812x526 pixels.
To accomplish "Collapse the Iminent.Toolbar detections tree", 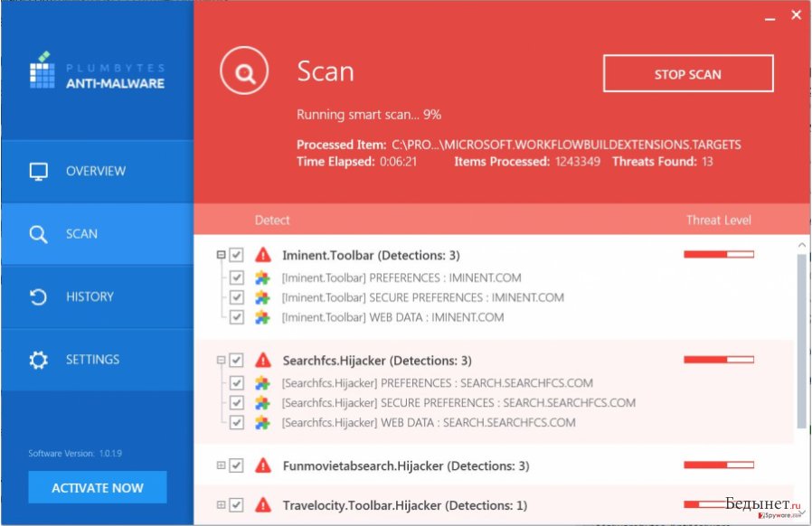I will [222, 255].
